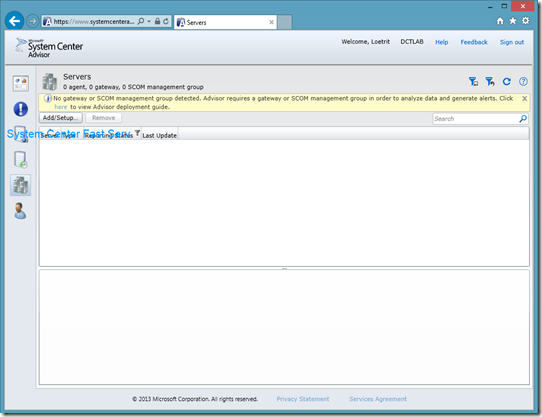Open the Account user sidebar icon

tap(20, 211)
